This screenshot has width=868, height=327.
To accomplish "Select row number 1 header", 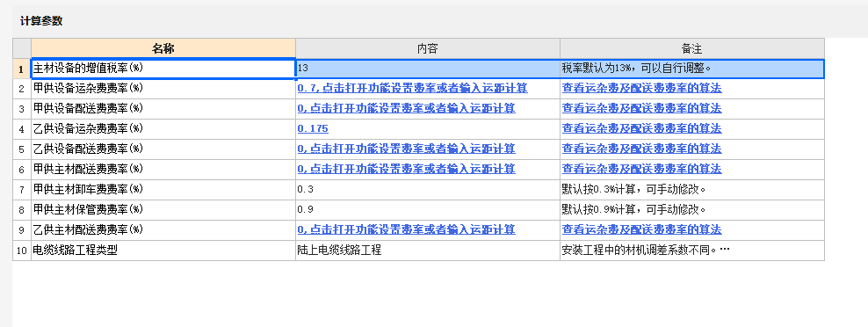I will tap(22, 69).
